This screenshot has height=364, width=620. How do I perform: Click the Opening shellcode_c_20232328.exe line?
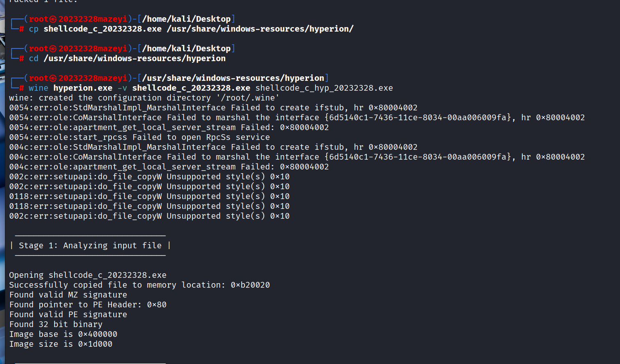pos(88,275)
